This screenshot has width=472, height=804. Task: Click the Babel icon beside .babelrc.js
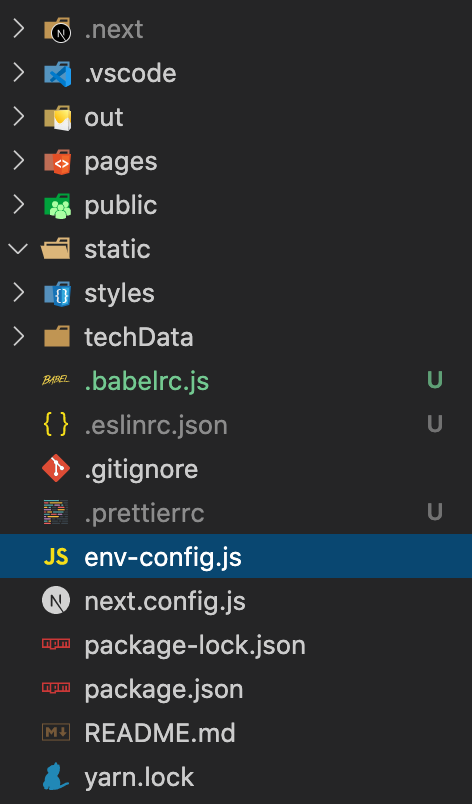(x=56, y=380)
